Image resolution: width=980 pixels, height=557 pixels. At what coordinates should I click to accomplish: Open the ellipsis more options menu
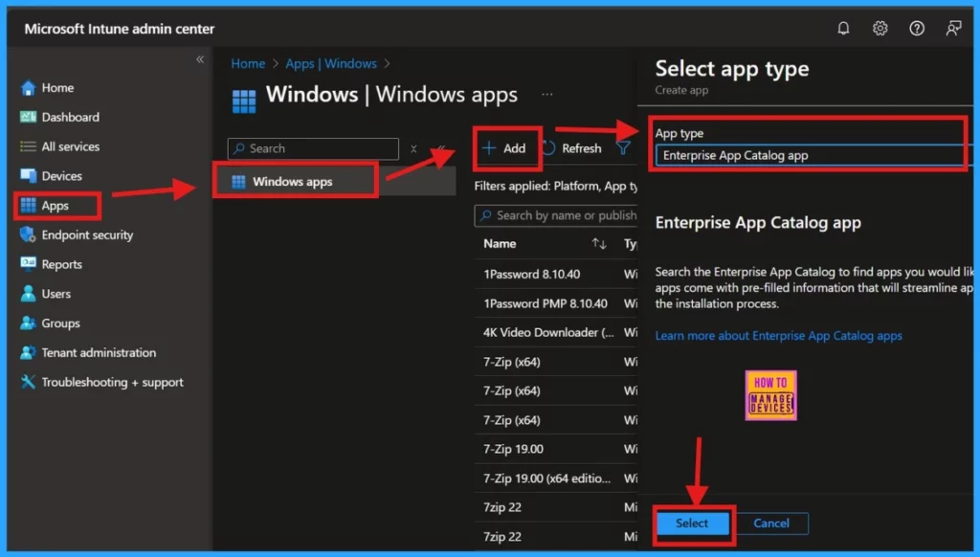click(546, 95)
